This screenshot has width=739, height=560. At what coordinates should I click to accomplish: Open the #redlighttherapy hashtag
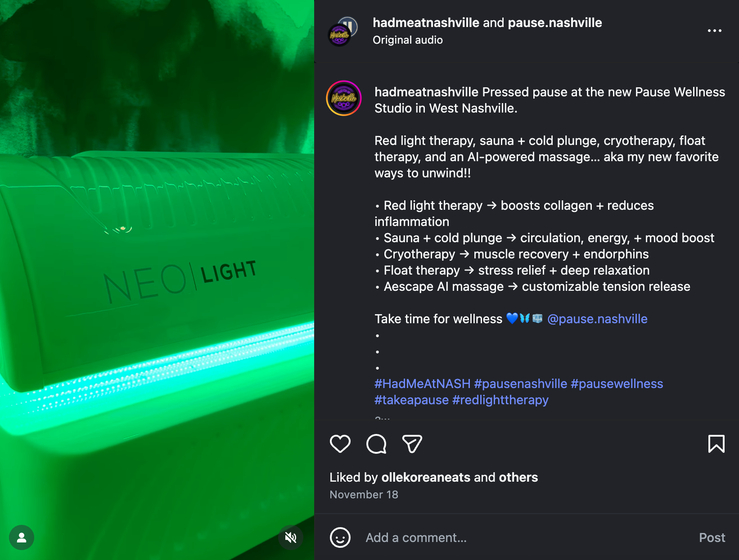(500, 400)
